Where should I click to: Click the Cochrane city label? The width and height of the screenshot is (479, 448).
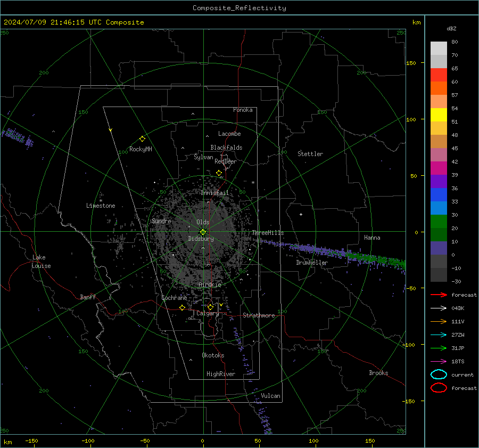click(x=174, y=298)
